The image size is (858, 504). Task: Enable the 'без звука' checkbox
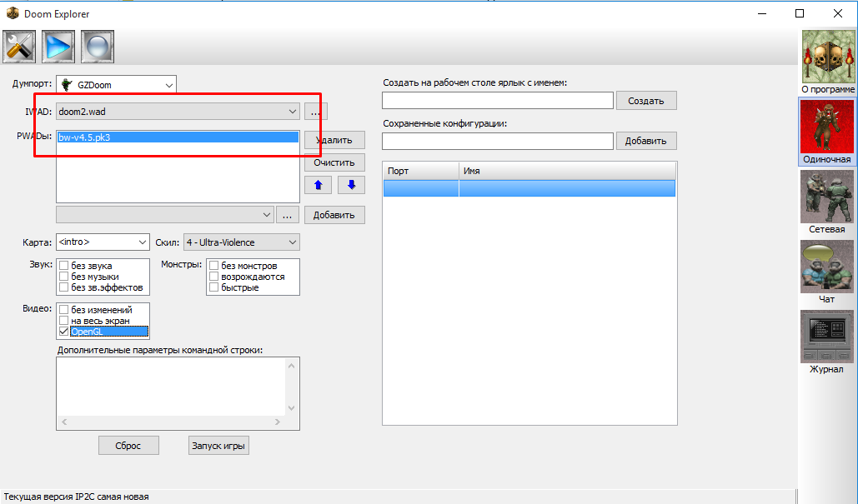pyautogui.click(x=64, y=266)
